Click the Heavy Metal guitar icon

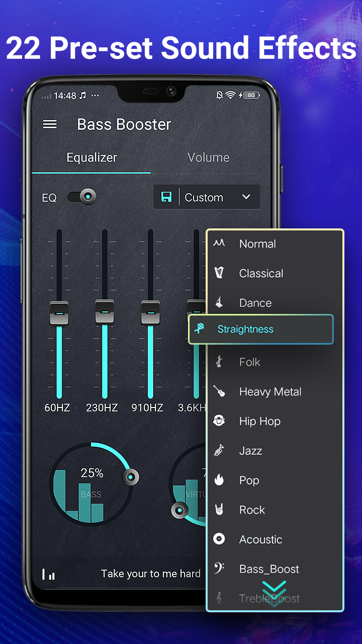219,391
